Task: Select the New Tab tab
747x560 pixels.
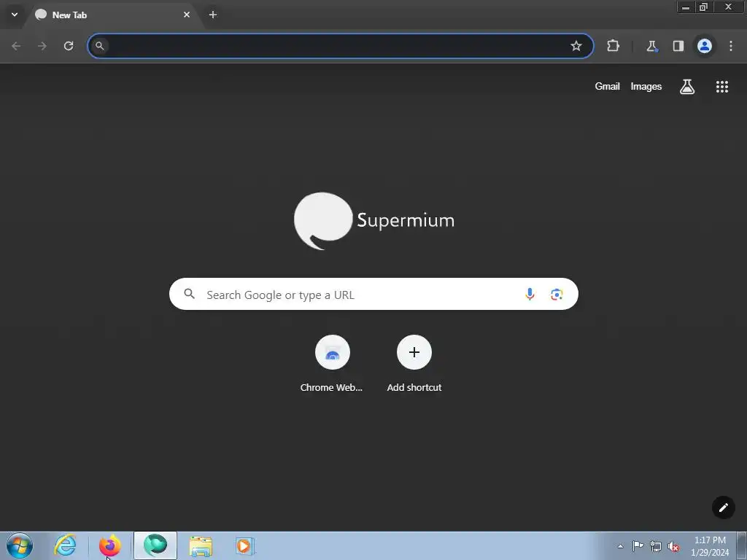Action: pos(115,15)
